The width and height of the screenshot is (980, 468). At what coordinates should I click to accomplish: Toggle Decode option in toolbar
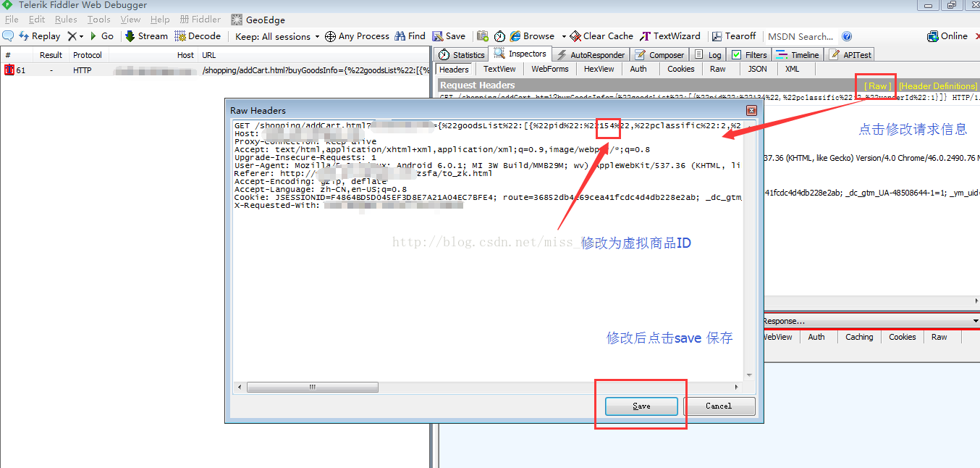[x=198, y=35]
